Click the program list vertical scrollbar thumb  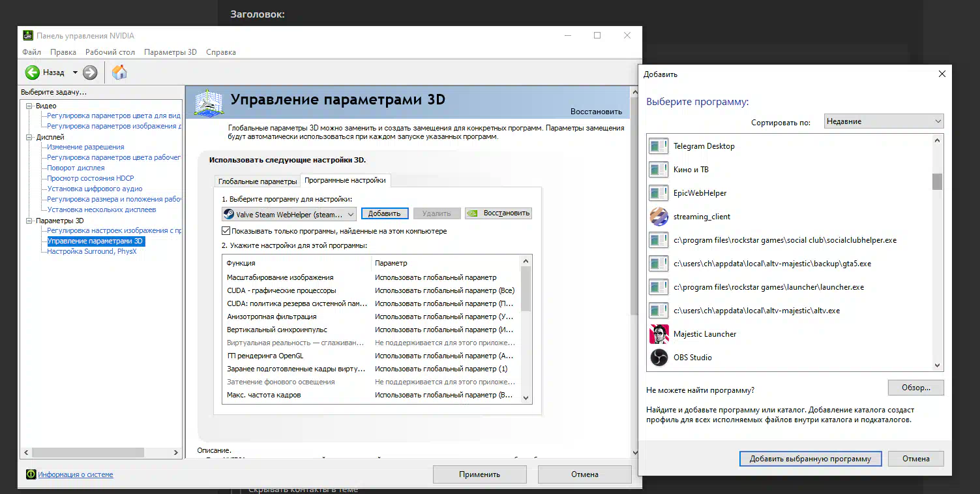(937, 181)
